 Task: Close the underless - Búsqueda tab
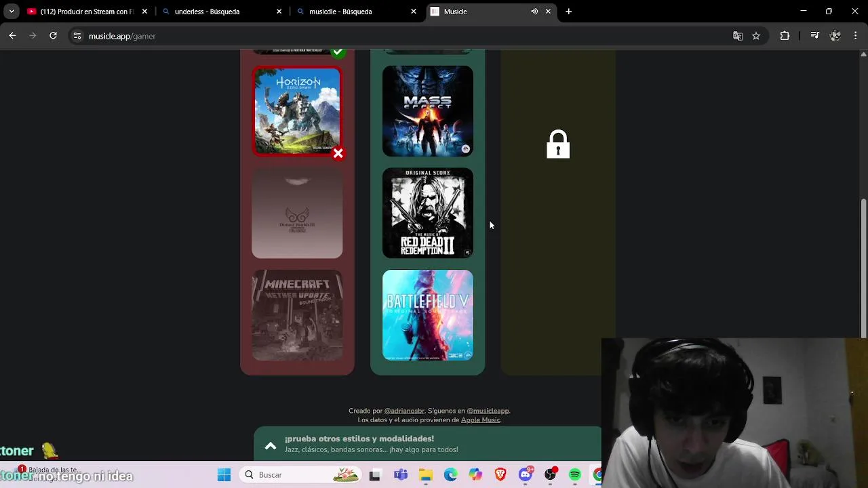coord(279,12)
